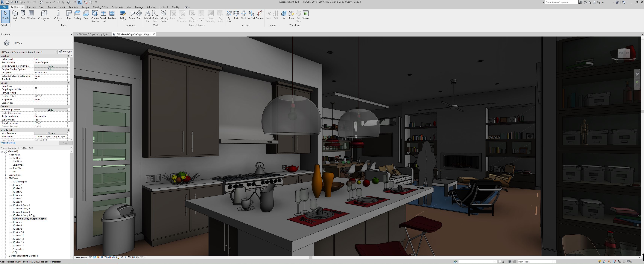Open the Properties help link
Viewport: 644px width, 264px height.
8,143
